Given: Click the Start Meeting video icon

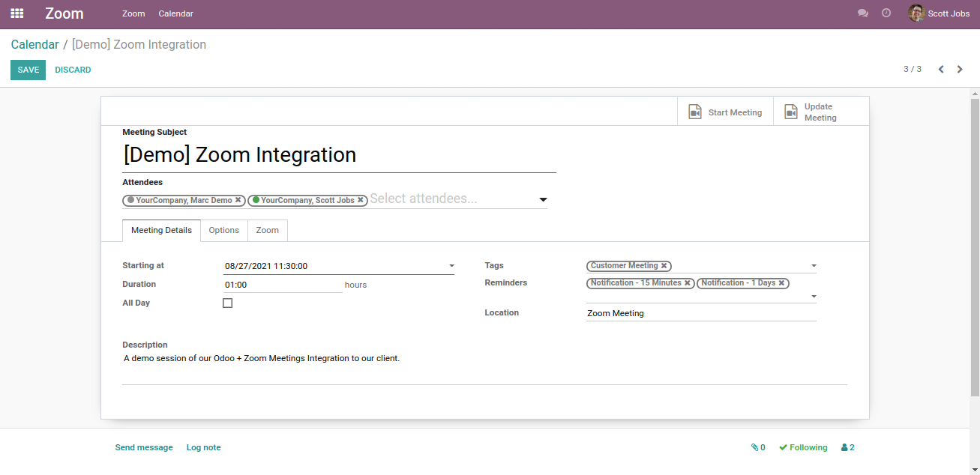Looking at the screenshot, I should click(x=695, y=112).
